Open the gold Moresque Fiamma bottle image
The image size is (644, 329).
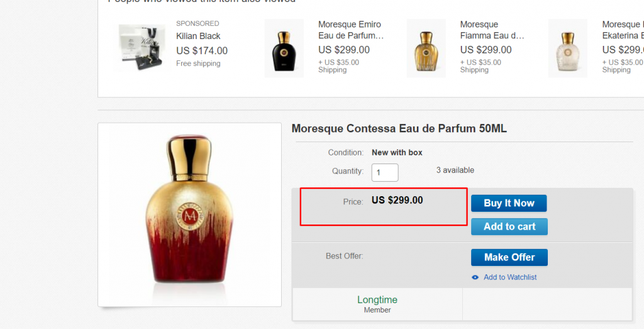[426, 48]
